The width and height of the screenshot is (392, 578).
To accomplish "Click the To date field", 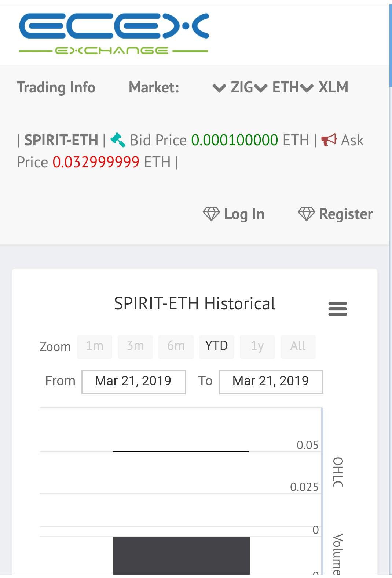I will pyautogui.click(x=271, y=382).
